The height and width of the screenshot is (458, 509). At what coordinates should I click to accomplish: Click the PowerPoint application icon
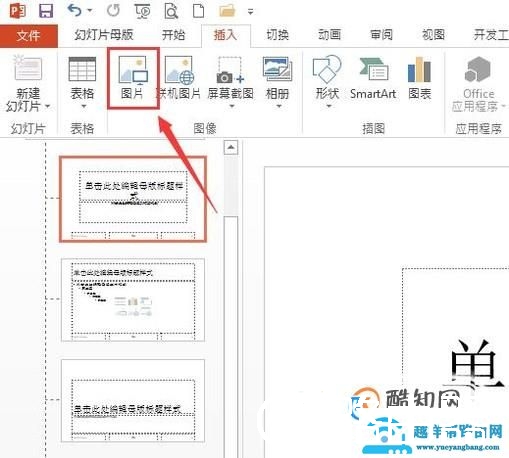pos(17,11)
